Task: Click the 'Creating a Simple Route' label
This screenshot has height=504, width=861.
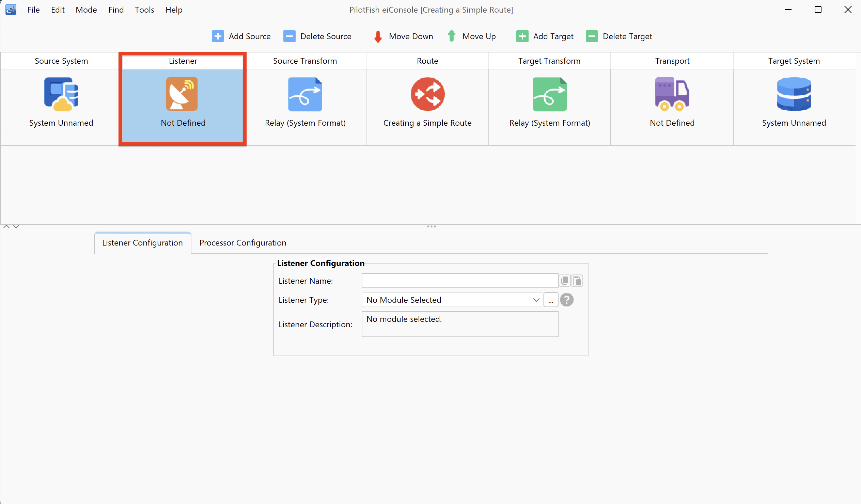Action: pos(427,123)
